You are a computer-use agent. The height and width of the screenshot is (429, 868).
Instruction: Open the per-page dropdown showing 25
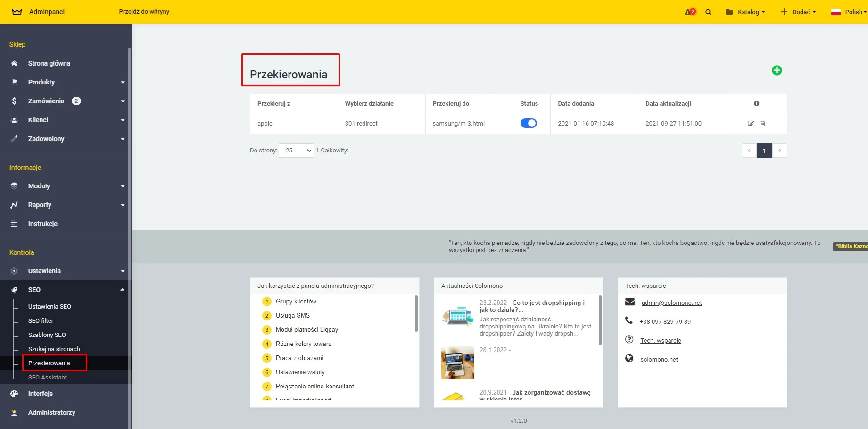296,150
